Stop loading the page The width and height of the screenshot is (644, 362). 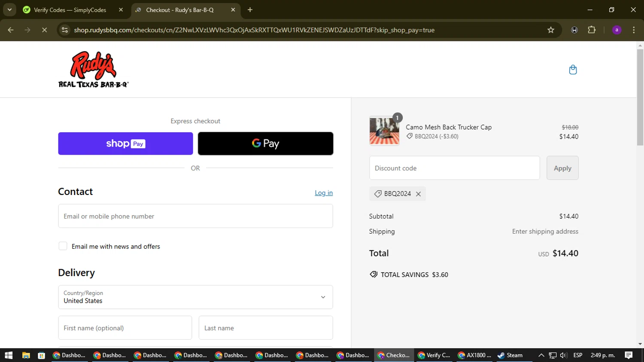click(44, 30)
